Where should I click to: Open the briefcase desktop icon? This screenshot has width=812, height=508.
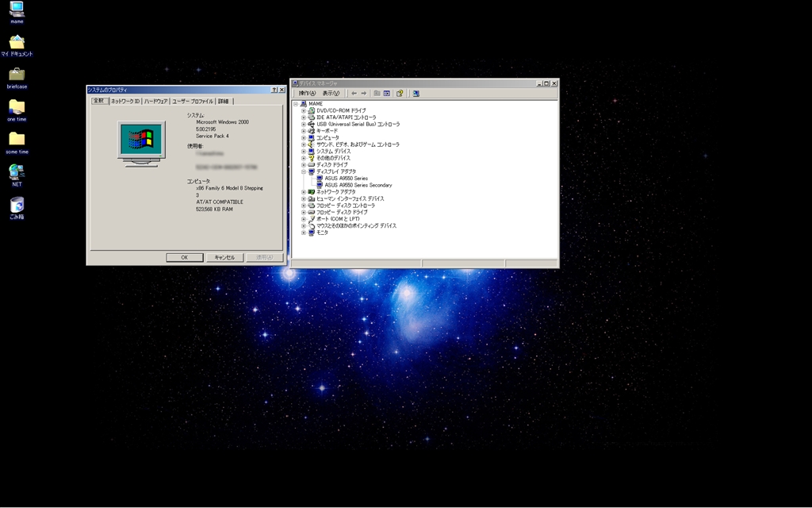17,75
